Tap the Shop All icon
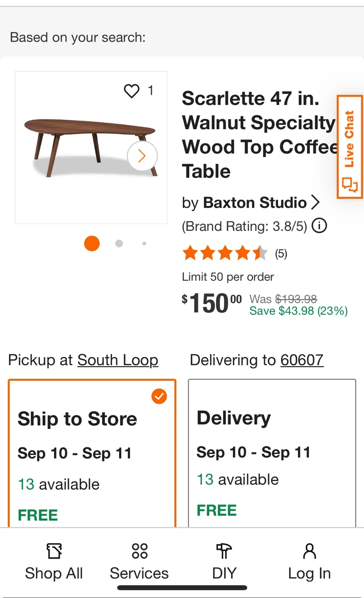The width and height of the screenshot is (364, 598). point(54,551)
